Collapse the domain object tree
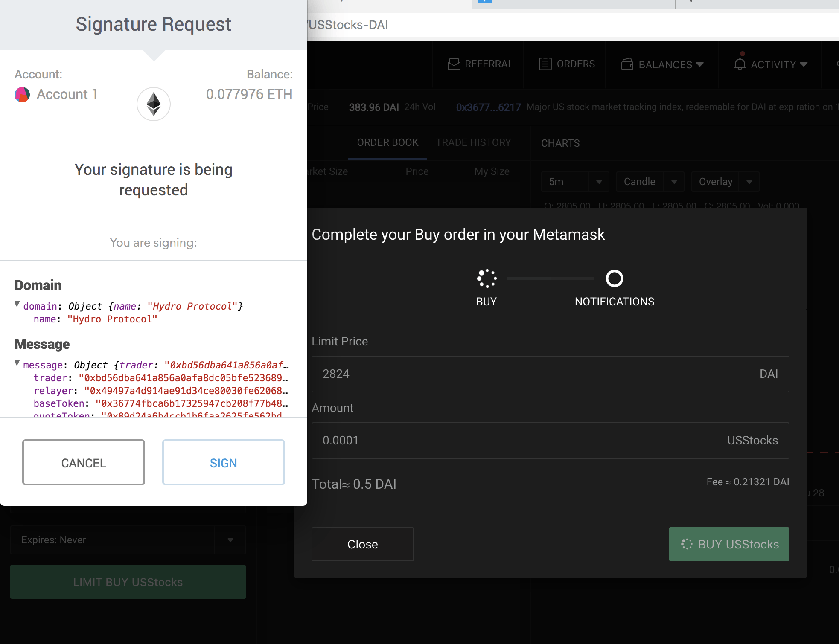Image resolution: width=839 pixels, height=644 pixels. (x=17, y=304)
